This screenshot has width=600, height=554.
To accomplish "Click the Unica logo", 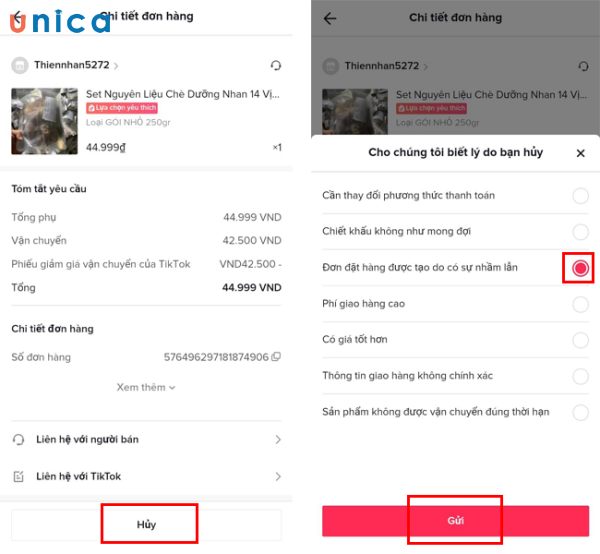I will (60, 21).
